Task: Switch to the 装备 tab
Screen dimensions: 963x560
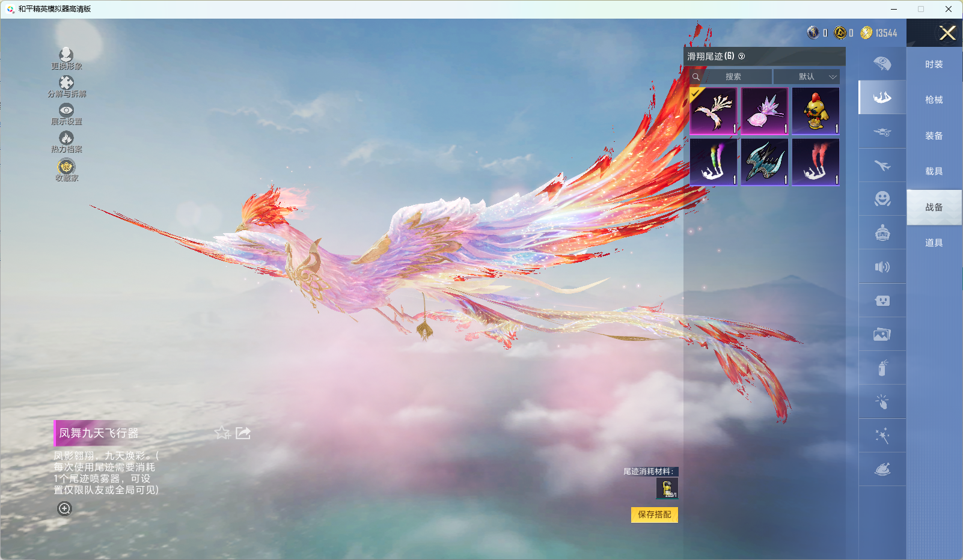Action: point(934,136)
